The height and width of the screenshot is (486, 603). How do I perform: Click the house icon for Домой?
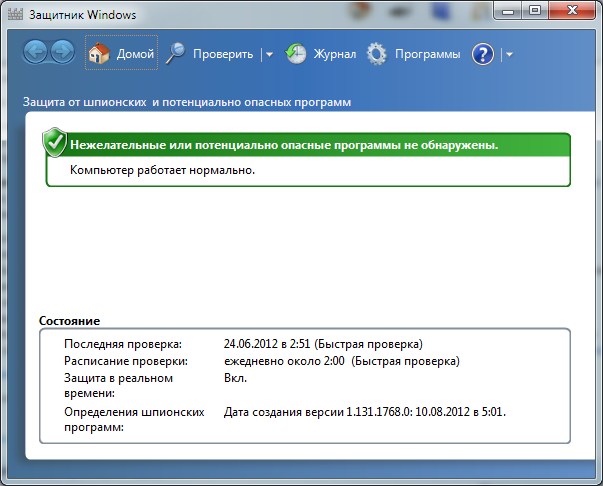99,53
